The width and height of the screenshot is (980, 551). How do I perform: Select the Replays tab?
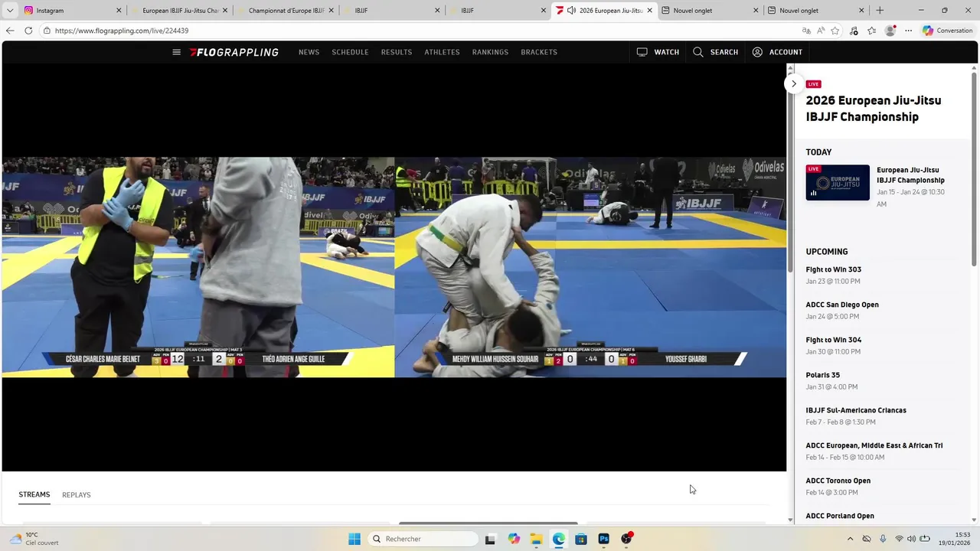77,495
